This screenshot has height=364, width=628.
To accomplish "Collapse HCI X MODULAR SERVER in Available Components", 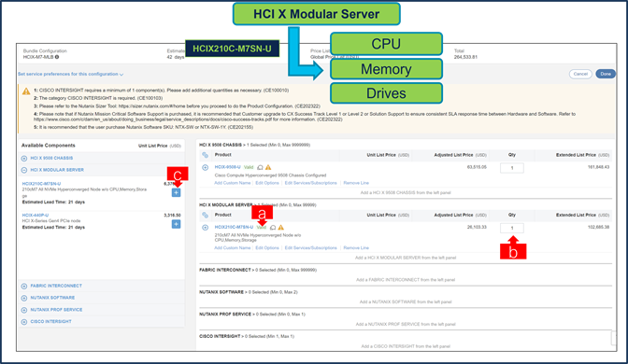I will [x=24, y=170].
